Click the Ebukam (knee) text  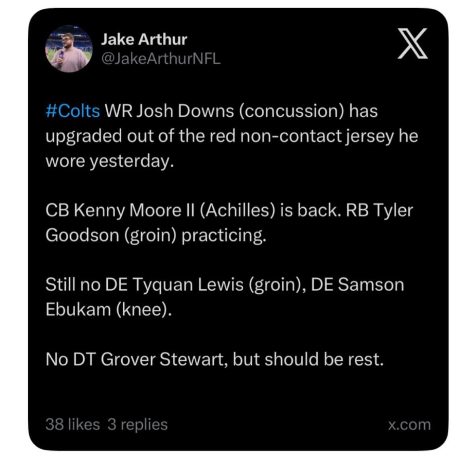click(108, 309)
